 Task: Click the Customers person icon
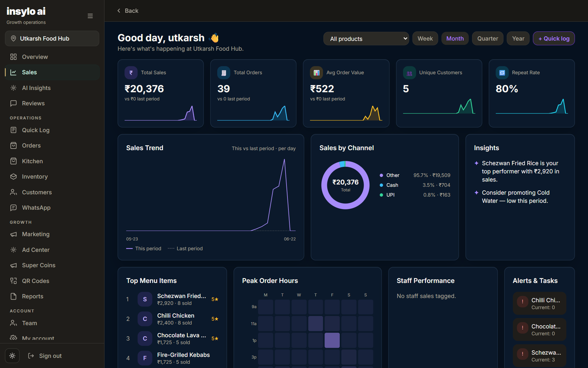pos(13,192)
